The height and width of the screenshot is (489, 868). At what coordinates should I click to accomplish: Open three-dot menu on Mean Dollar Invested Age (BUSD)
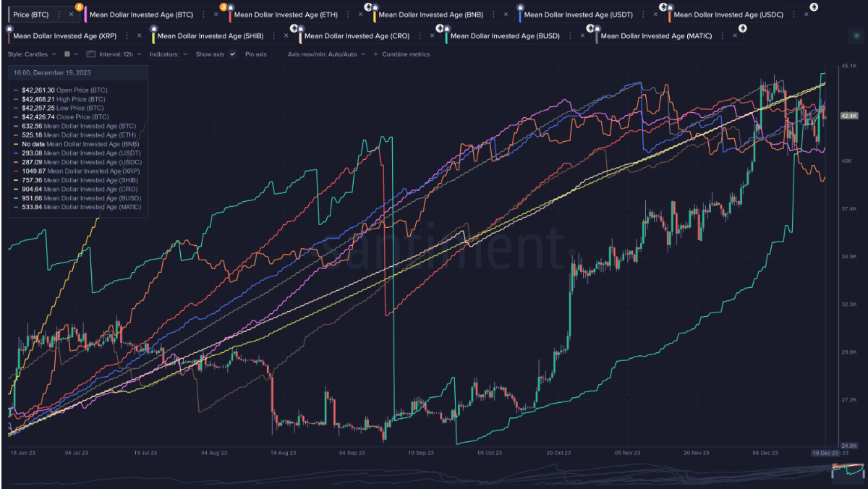(x=570, y=36)
